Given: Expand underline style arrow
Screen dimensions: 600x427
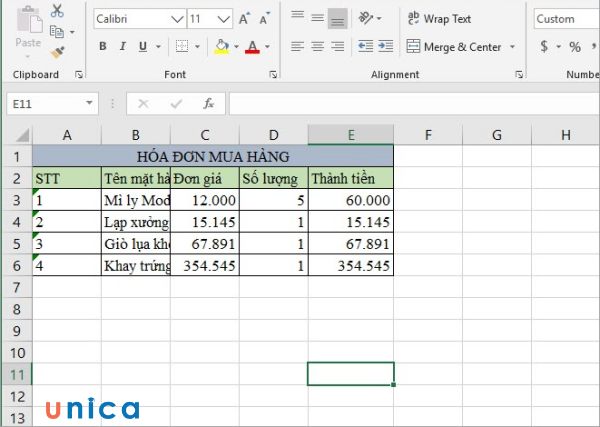Looking at the screenshot, I should pyautogui.click(x=158, y=47).
